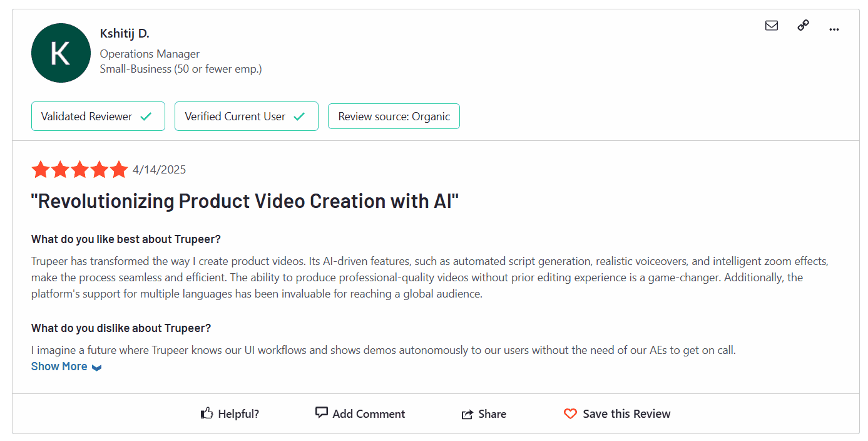
Task: Click the thumbs-up Helpful icon
Action: [207, 412]
